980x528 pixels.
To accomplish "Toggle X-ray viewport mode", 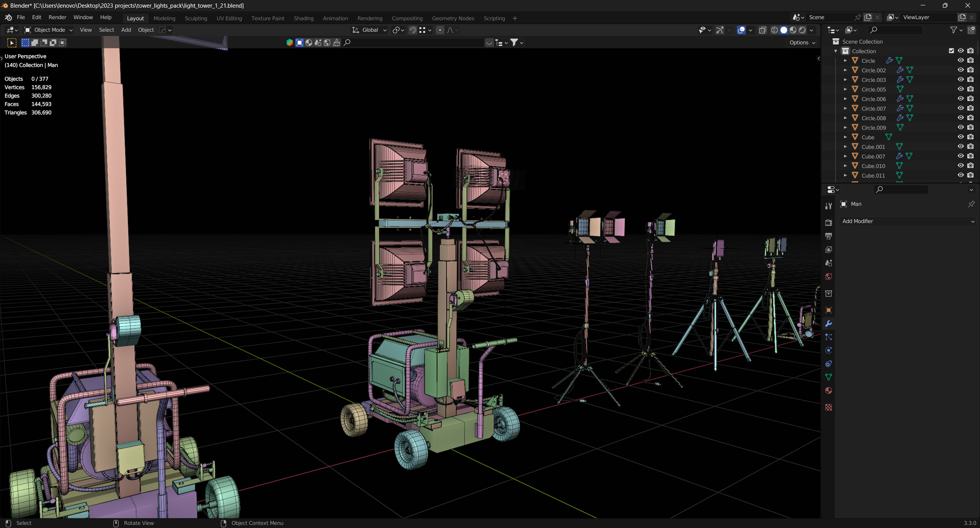I will tap(763, 30).
